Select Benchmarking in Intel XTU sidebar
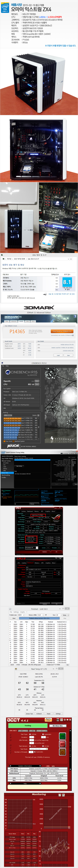Viewport: 78px width, 868px height. 6,475
